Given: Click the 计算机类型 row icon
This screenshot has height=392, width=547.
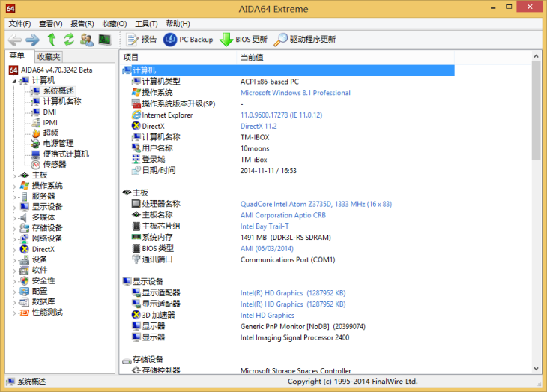Looking at the screenshot, I should (x=136, y=82).
